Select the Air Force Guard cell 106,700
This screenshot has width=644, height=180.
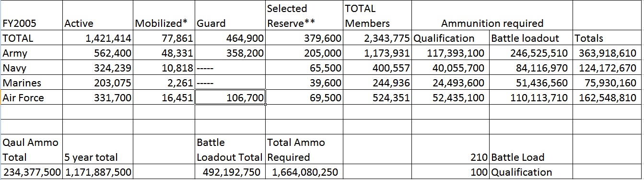(x=230, y=98)
